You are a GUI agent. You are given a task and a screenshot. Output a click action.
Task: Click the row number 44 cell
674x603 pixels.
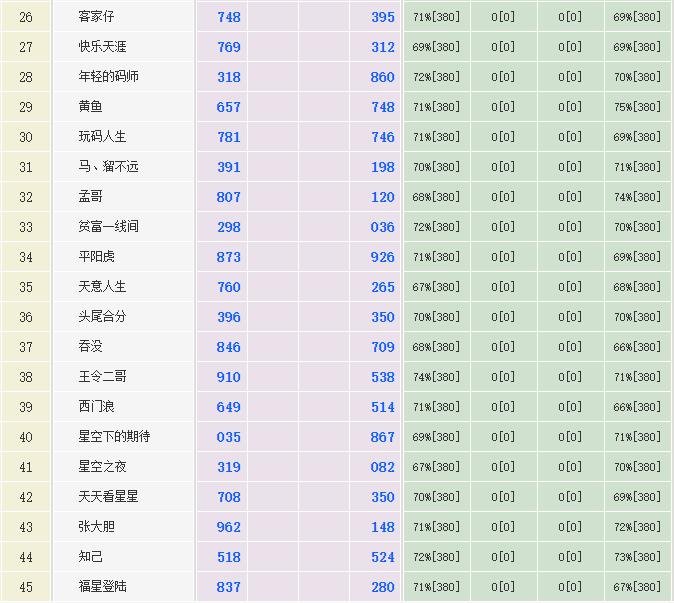pyautogui.click(x=26, y=557)
